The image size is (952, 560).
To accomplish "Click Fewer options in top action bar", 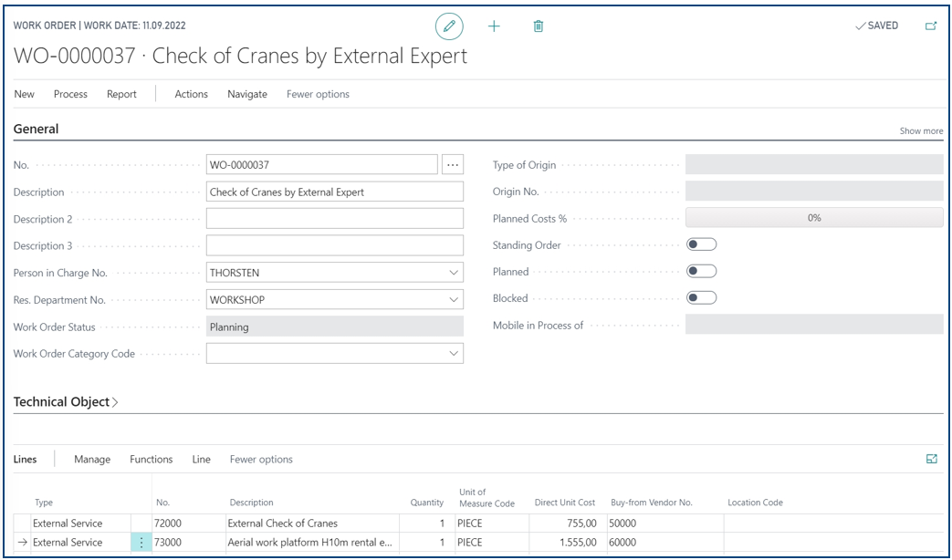I will point(319,94).
